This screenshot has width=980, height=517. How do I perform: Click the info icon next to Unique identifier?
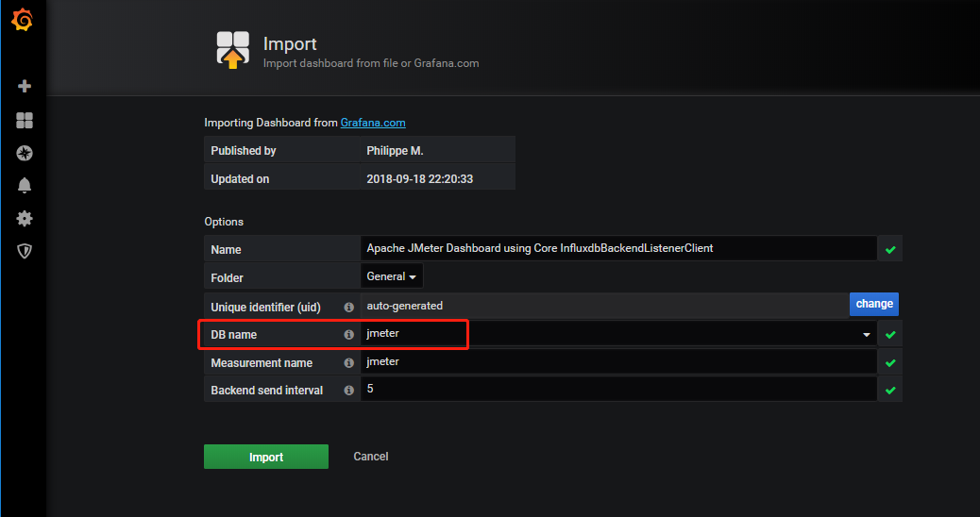pos(348,308)
